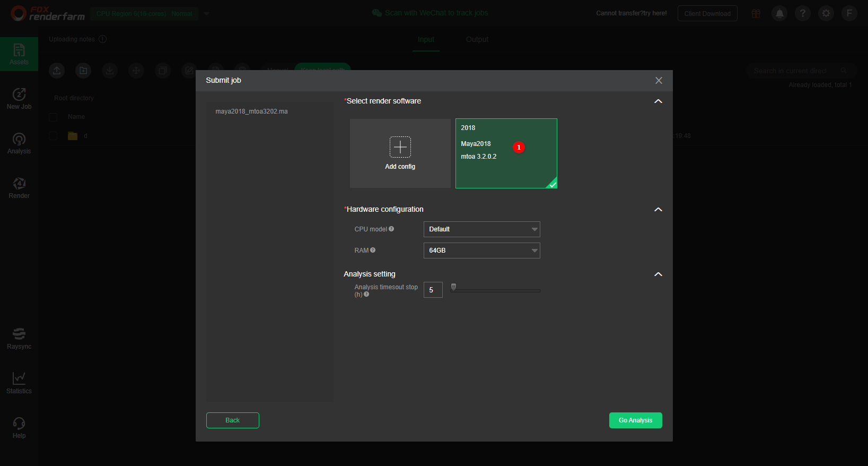Open the CPU Region dropdown arrow
Image resolution: width=868 pixels, height=466 pixels.
(x=207, y=13)
